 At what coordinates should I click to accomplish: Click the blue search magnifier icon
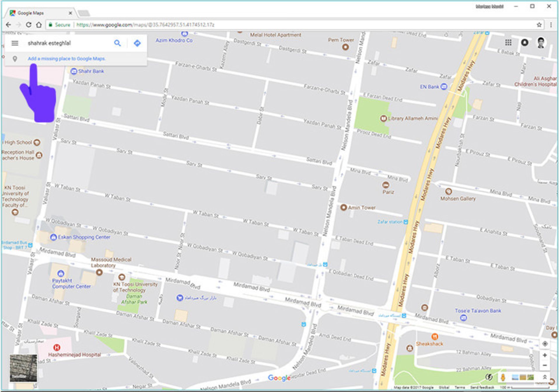[117, 43]
